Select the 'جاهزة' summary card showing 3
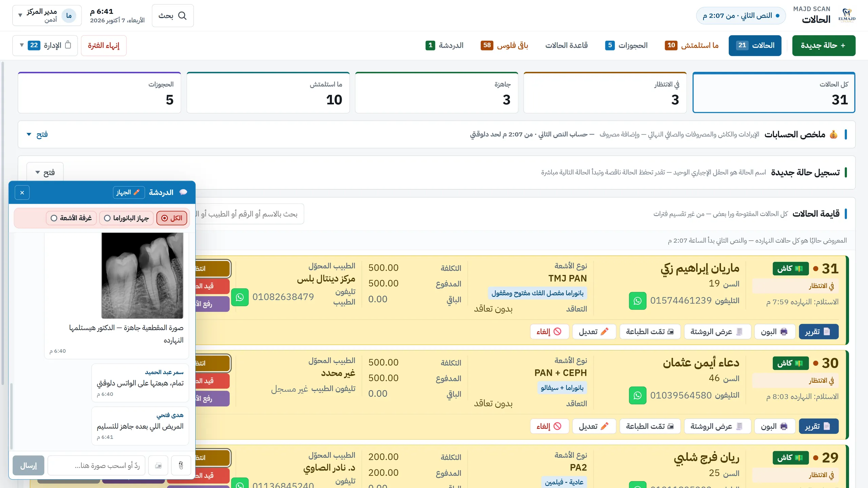The height and width of the screenshot is (488, 868). (x=436, y=93)
